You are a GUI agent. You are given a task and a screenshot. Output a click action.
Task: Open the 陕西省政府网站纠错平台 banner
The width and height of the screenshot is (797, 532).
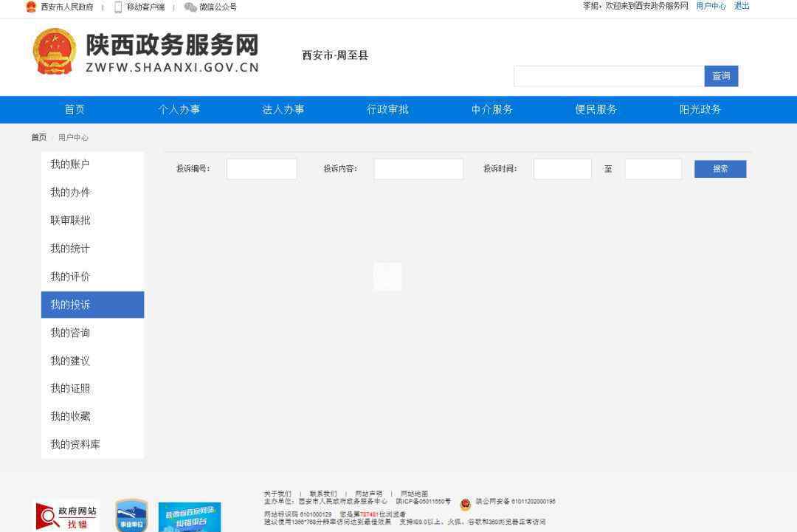(190, 517)
